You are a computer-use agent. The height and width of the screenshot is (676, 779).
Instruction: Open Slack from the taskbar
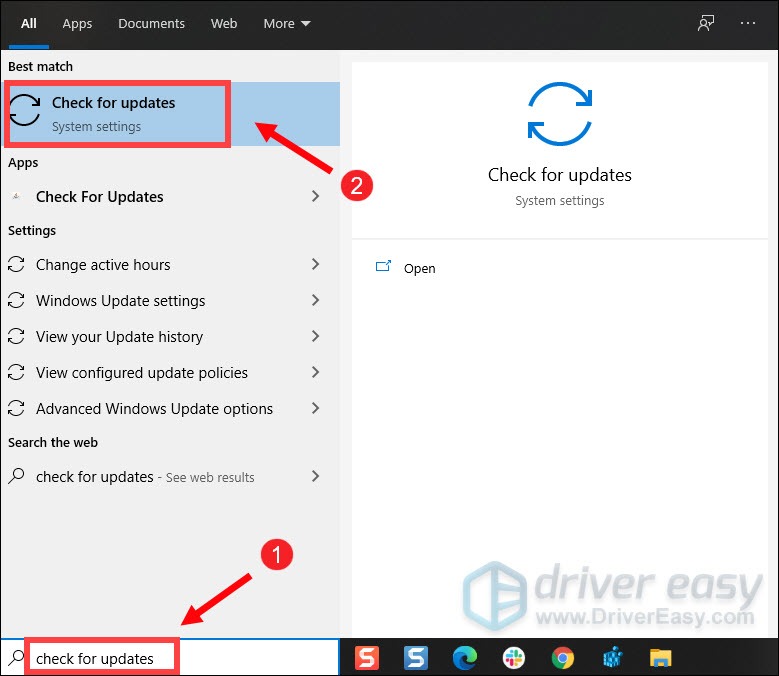click(514, 658)
